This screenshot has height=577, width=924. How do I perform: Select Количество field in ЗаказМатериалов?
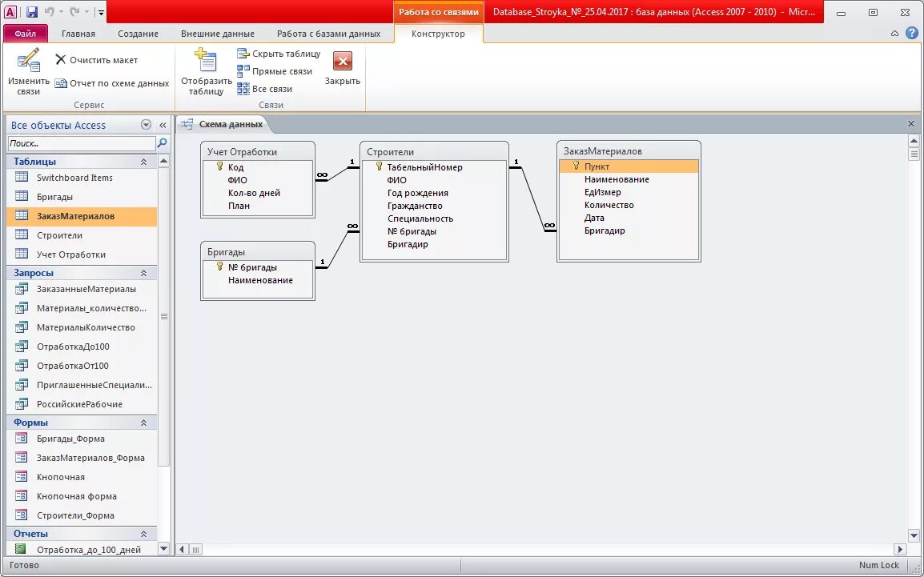tap(609, 205)
